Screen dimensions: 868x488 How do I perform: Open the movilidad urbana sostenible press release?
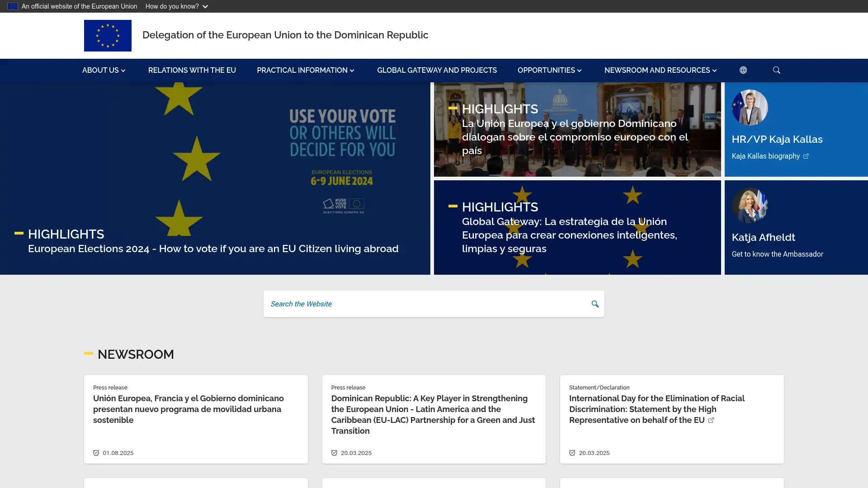tap(189, 409)
